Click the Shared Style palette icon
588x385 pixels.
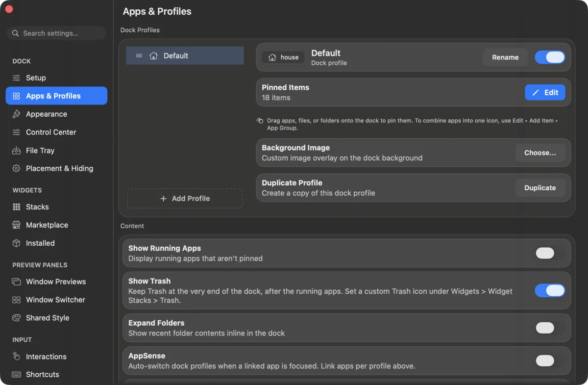click(x=16, y=318)
